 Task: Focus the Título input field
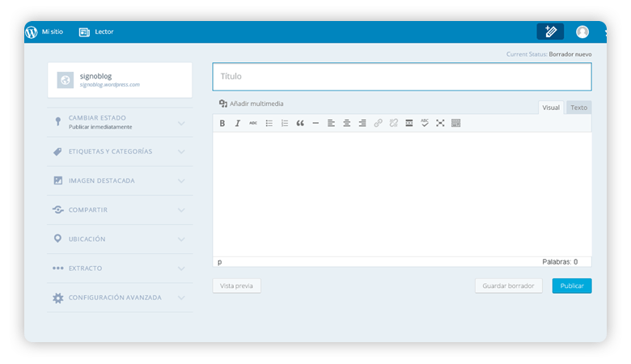click(402, 76)
